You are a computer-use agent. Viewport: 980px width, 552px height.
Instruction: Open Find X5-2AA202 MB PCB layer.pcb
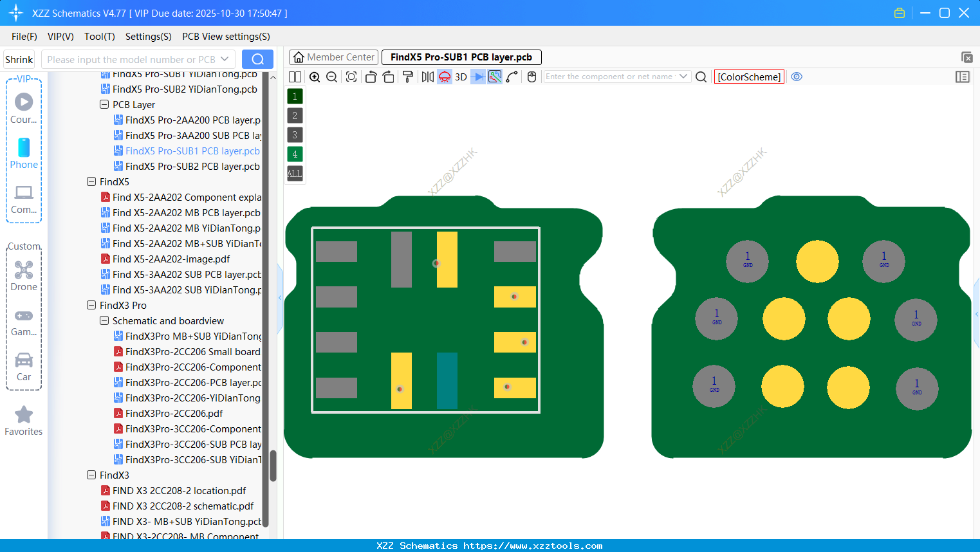181,212
